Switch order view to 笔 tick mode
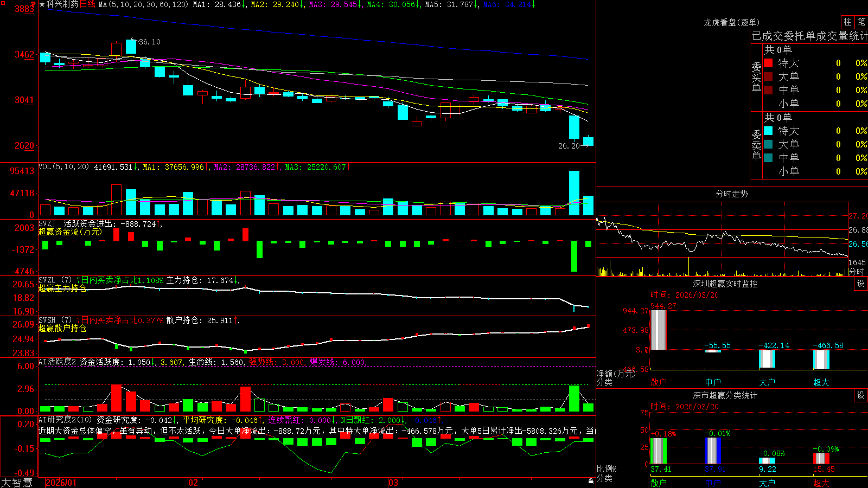Viewport: 868px width, 488px height. 861,22
